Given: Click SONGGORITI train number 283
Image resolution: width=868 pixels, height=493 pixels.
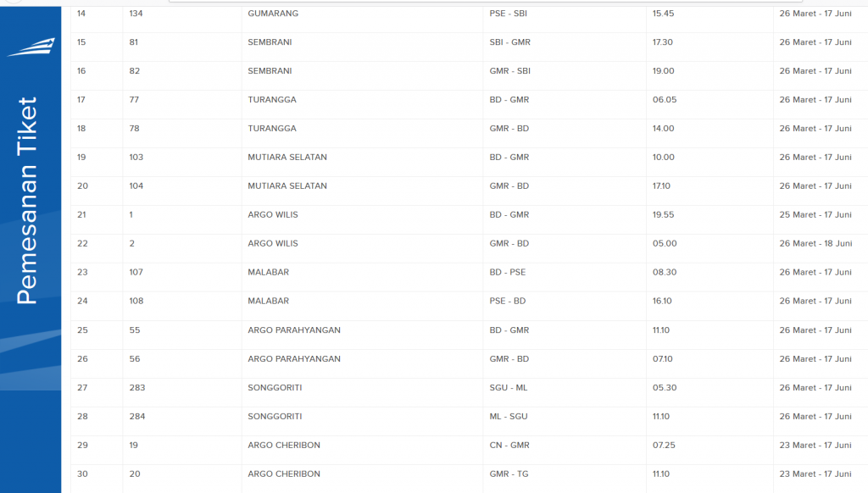Looking at the screenshot, I should pos(137,388).
